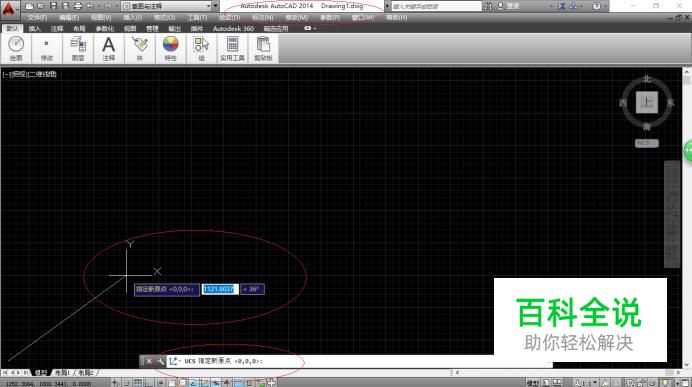Open the AutoCAD application menu logo
This screenshot has height=387, width=692.
(x=9, y=9)
